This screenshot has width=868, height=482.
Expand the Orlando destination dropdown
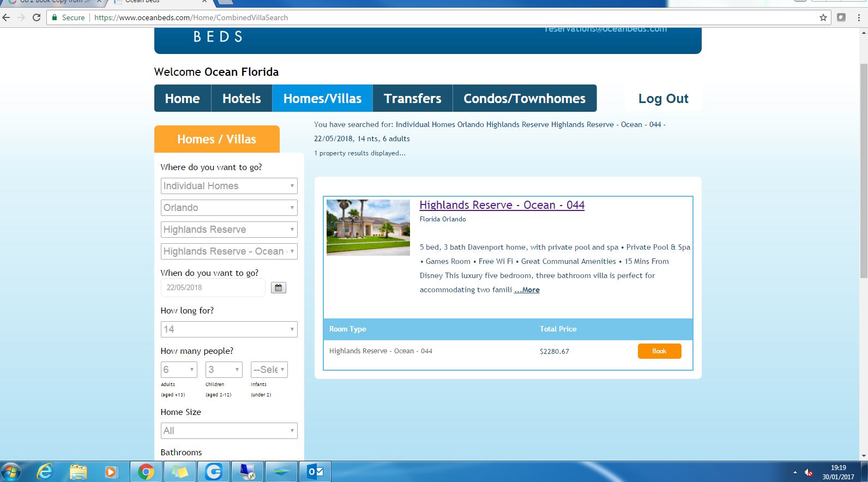(x=229, y=208)
